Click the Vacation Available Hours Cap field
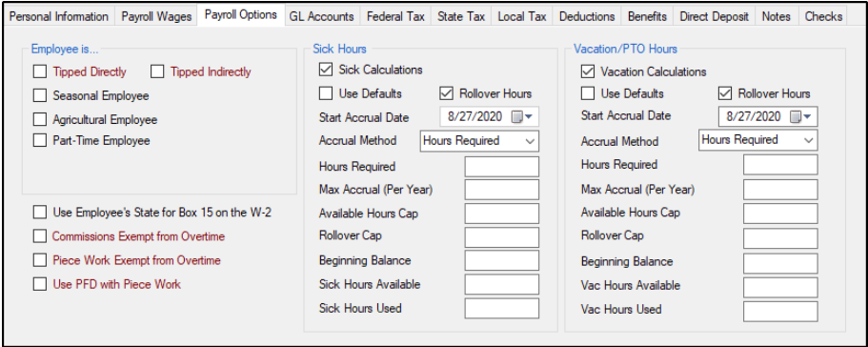Image resolution: width=868 pixels, height=347 pixels. coord(780,214)
